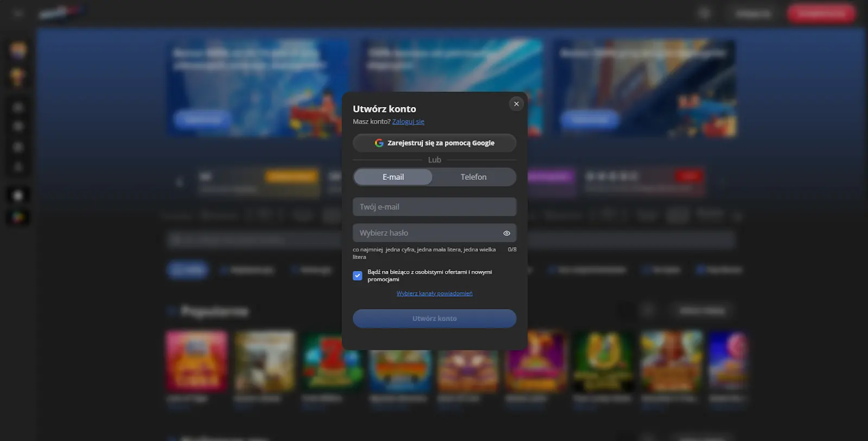Open the first game thumbnail in Popularne
Screen dimensions: 868x441
point(196,361)
